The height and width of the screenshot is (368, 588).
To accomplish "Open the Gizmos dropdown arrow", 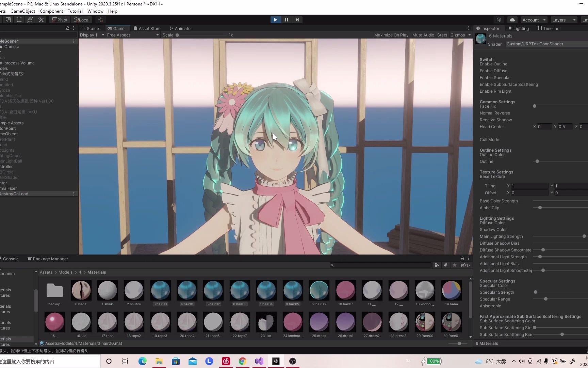I will [x=470, y=35].
